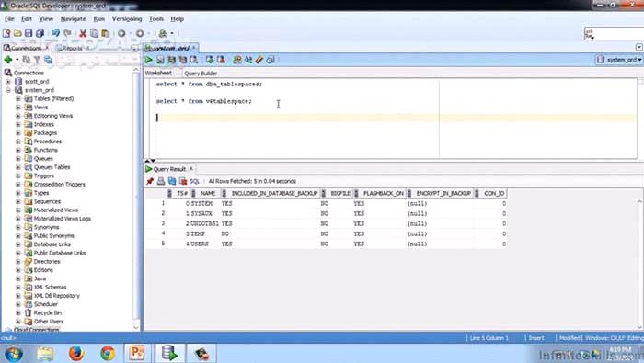
Task: Click the Run Script icon
Action: point(160,60)
